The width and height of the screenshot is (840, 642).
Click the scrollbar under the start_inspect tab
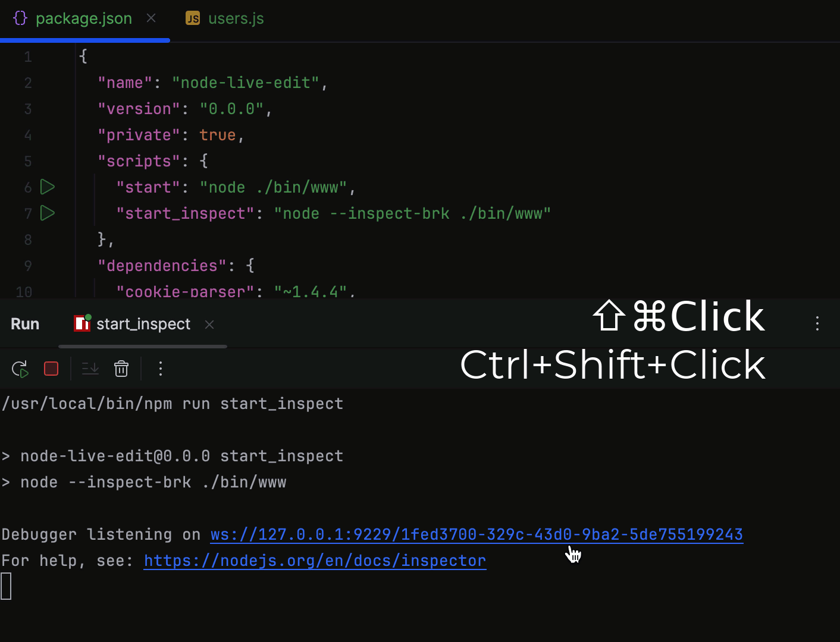pos(143,347)
